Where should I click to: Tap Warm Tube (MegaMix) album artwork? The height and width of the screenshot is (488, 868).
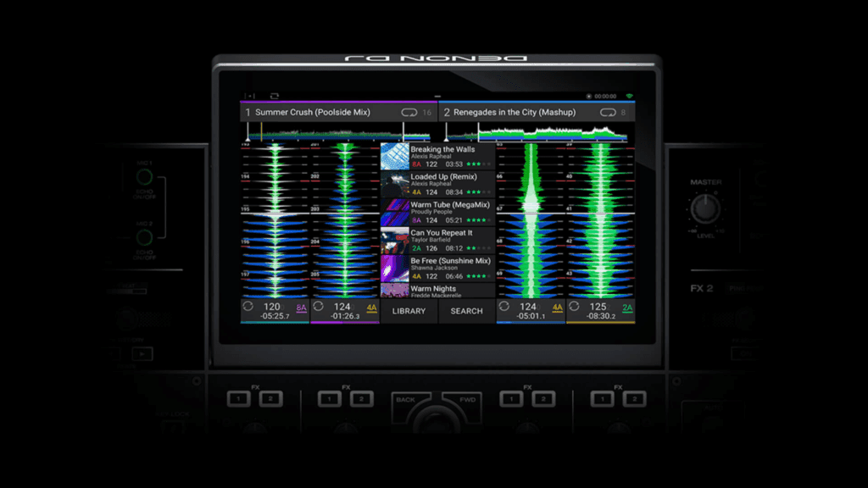click(395, 213)
